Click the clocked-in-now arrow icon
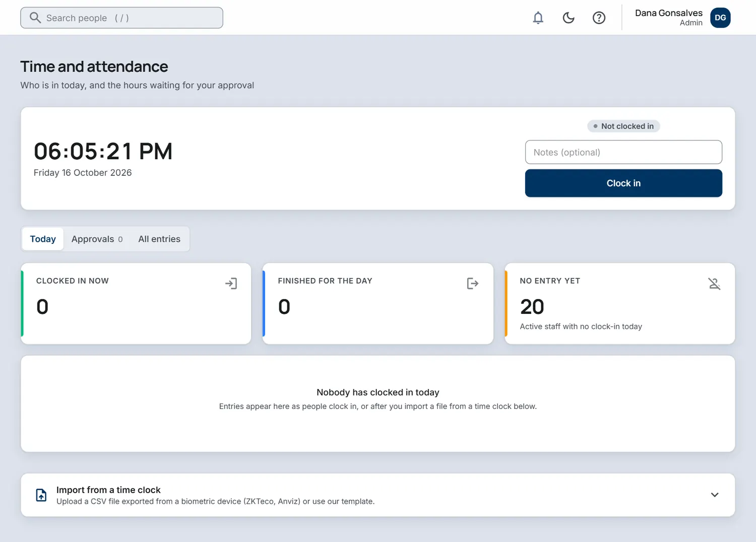756x542 pixels. point(231,284)
